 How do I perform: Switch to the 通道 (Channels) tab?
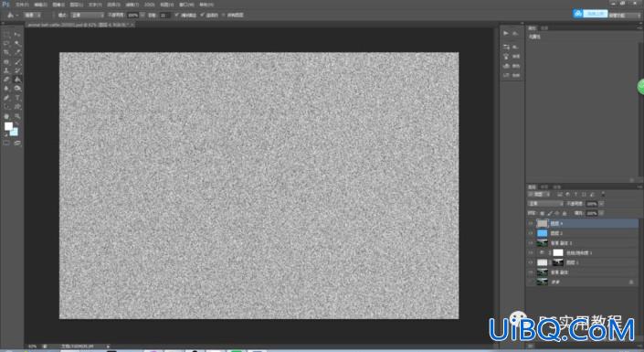click(544, 187)
